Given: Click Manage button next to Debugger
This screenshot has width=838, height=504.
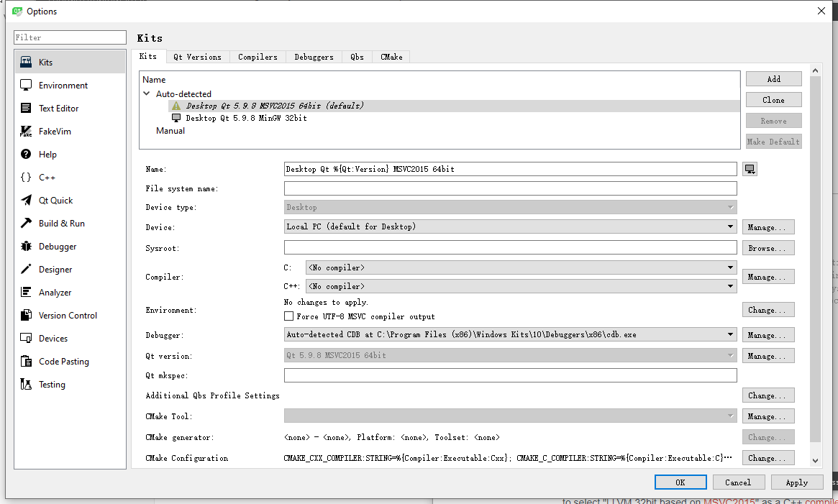Looking at the screenshot, I should (x=768, y=335).
